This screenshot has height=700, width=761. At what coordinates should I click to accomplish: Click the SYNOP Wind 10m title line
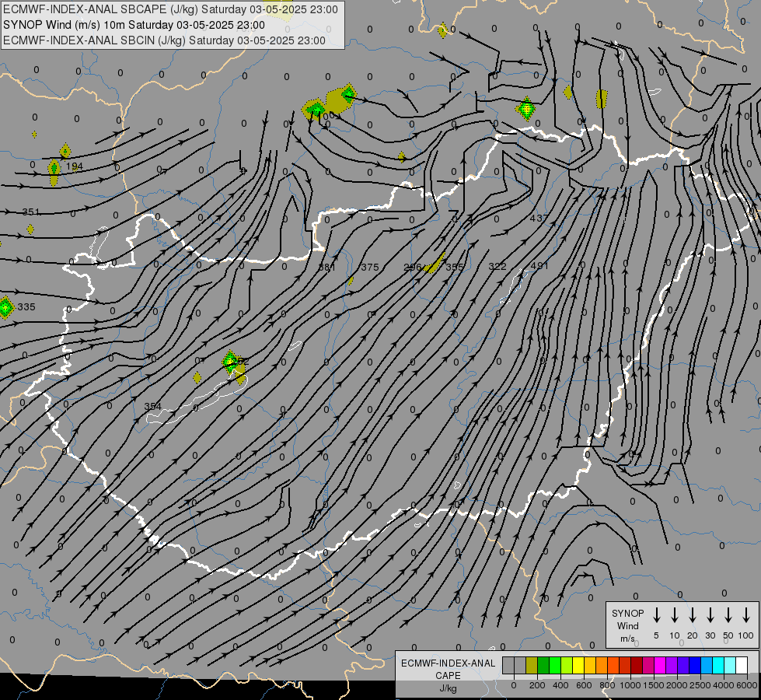134,25
